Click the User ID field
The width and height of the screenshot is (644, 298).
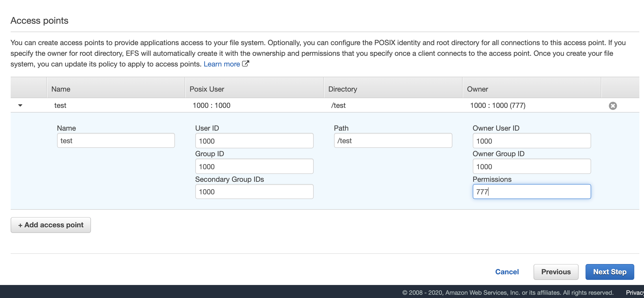click(x=254, y=141)
